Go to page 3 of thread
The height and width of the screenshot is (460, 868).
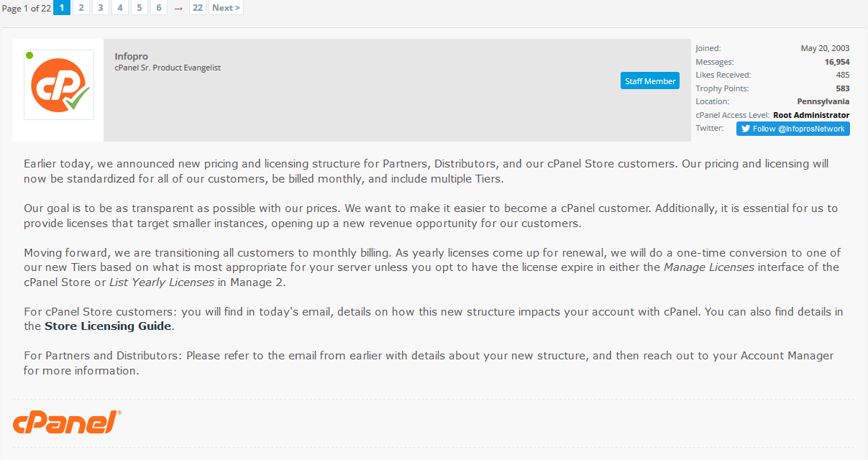[101, 8]
